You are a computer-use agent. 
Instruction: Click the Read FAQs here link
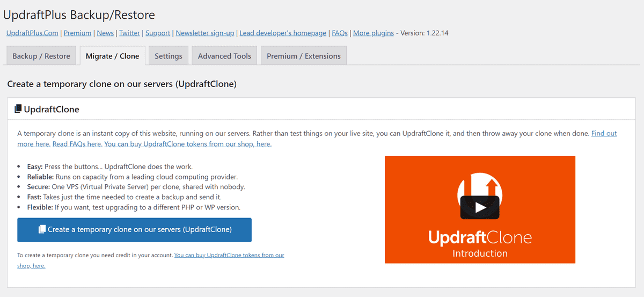(x=77, y=144)
